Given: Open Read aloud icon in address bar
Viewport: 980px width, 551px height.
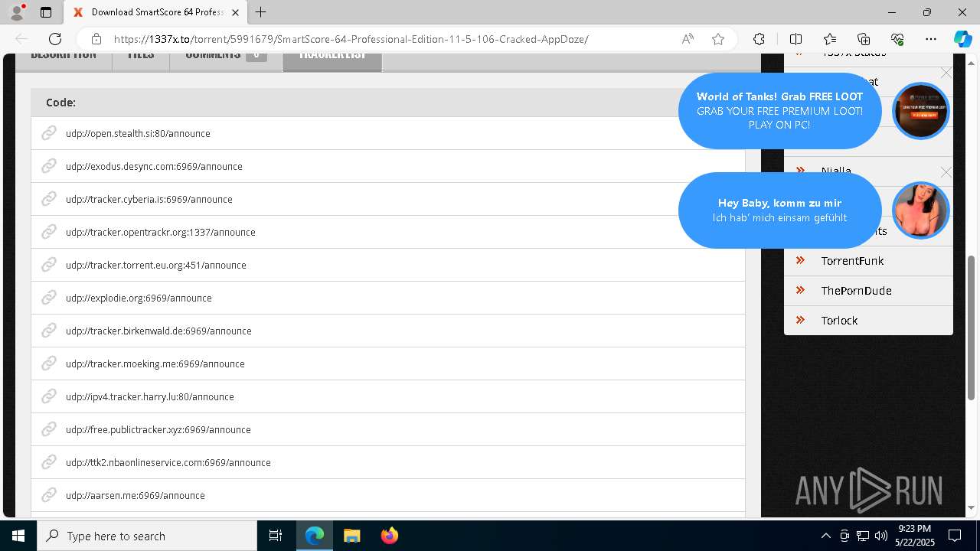Looking at the screenshot, I should click(x=688, y=39).
